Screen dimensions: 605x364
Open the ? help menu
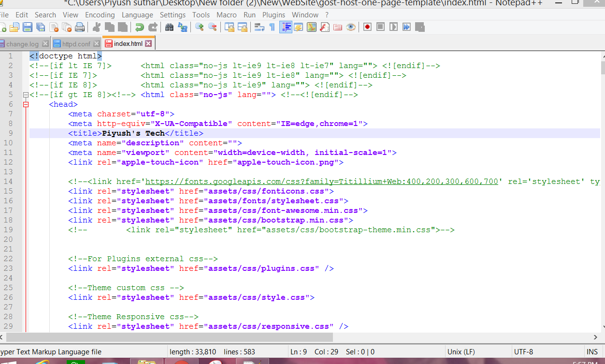point(327,15)
